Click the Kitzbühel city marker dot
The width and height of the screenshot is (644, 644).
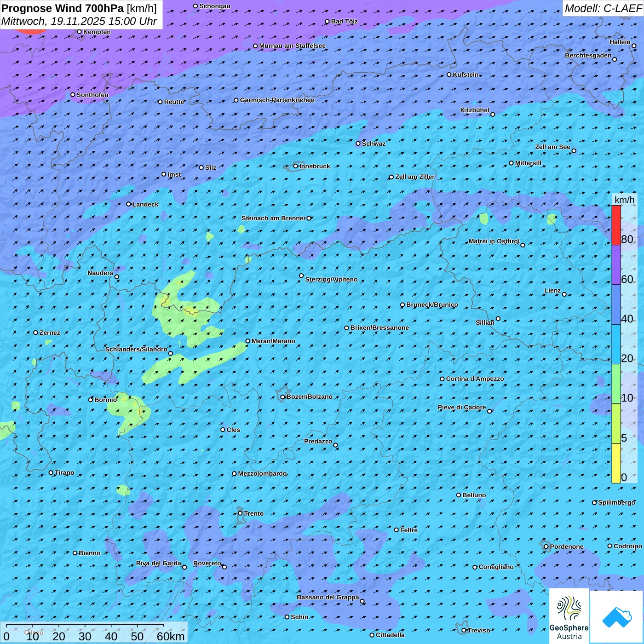(x=493, y=114)
